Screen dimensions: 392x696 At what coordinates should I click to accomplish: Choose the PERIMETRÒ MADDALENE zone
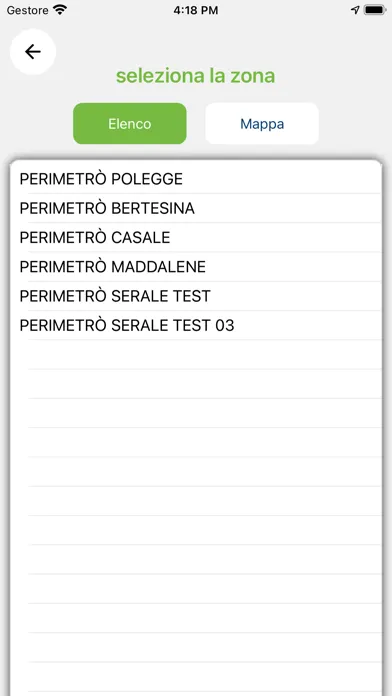[196, 267]
